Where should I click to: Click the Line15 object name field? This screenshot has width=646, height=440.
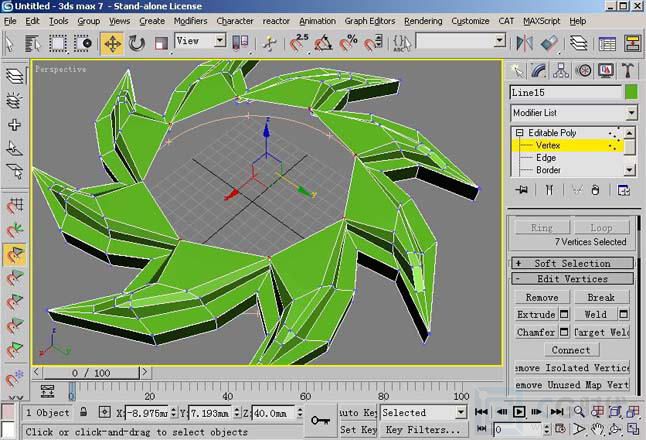pos(565,93)
